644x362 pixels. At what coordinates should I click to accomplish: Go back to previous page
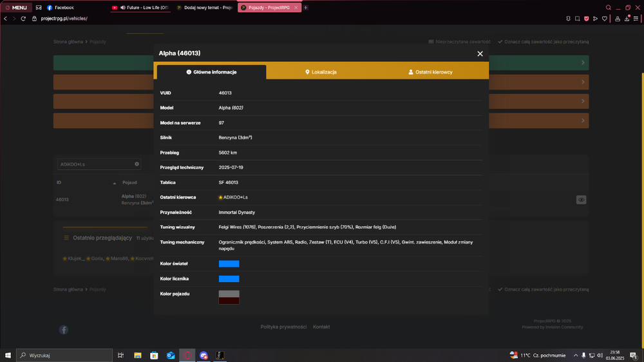5,19
